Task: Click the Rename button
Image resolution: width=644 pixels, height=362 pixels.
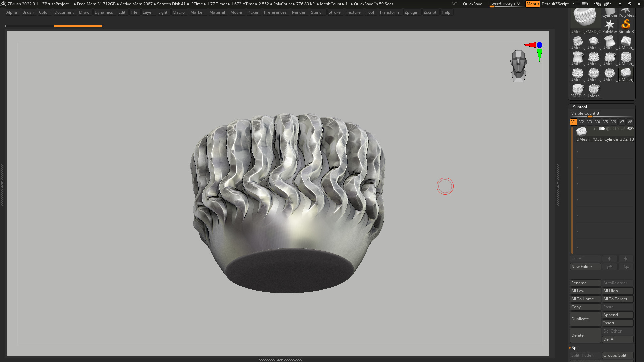Action: [585, 283]
